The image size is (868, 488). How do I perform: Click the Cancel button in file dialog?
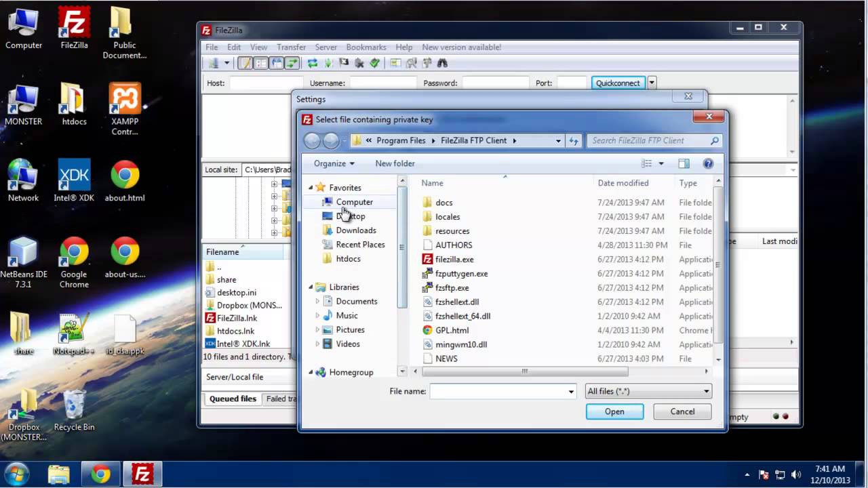pos(682,411)
